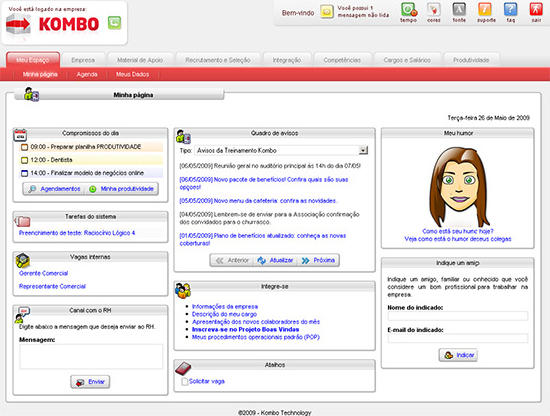Go to next notices with Próxima
This screenshot has width=550, height=416.
318,260
